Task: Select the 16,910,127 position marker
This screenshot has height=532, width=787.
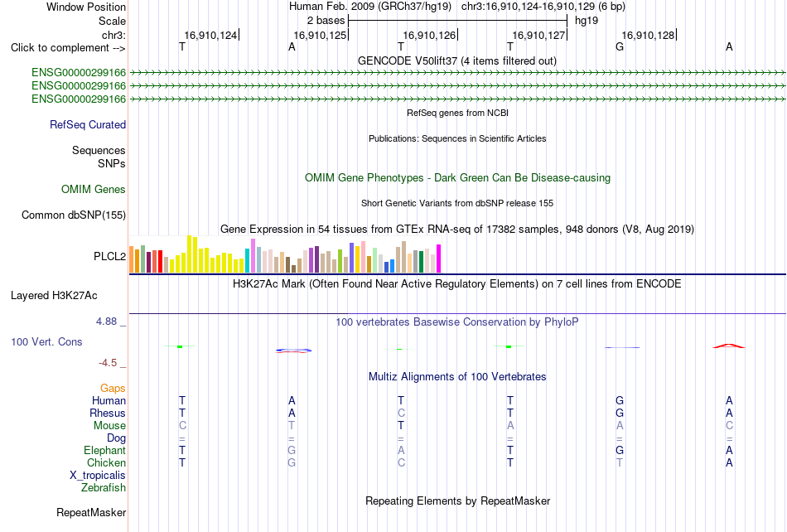Action: click(538, 35)
